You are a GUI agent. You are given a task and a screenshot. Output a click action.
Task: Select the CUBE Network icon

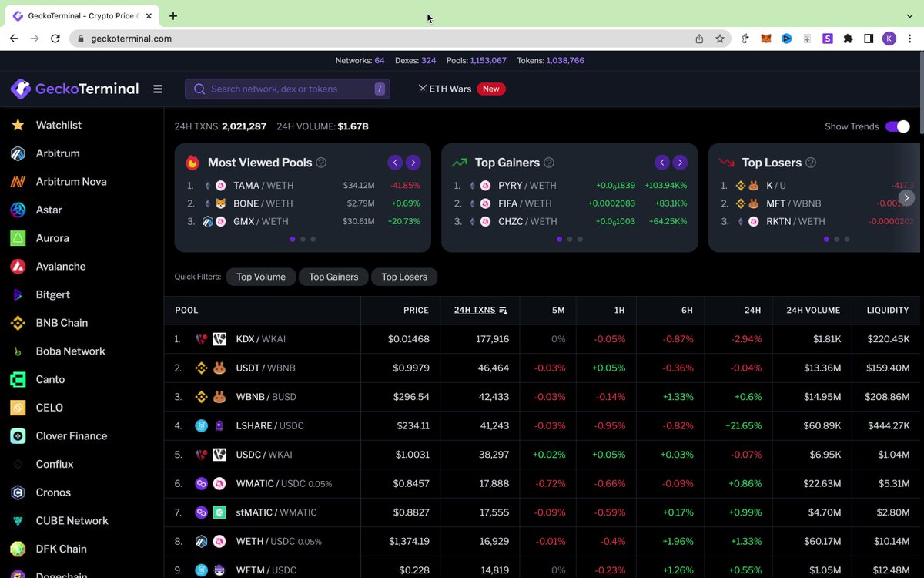point(18,521)
